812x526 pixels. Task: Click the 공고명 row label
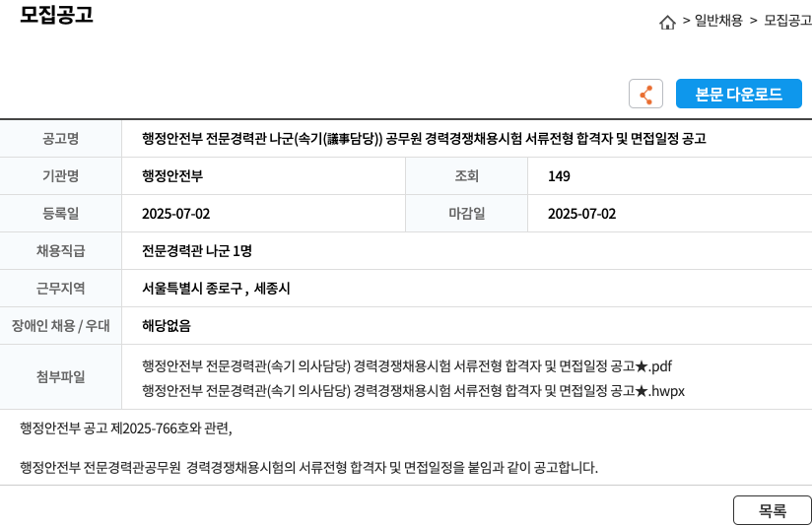click(x=60, y=138)
